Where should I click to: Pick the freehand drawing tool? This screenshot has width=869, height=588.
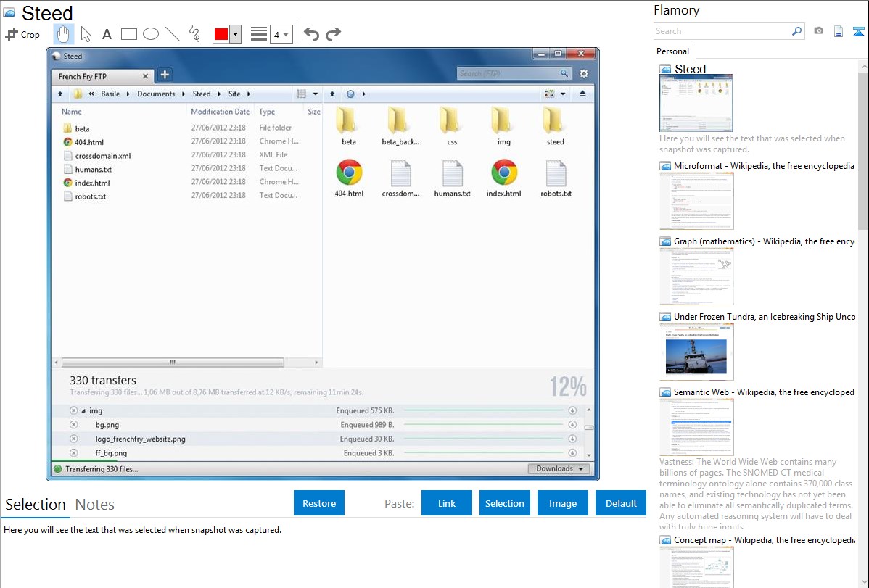tap(194, 34)
